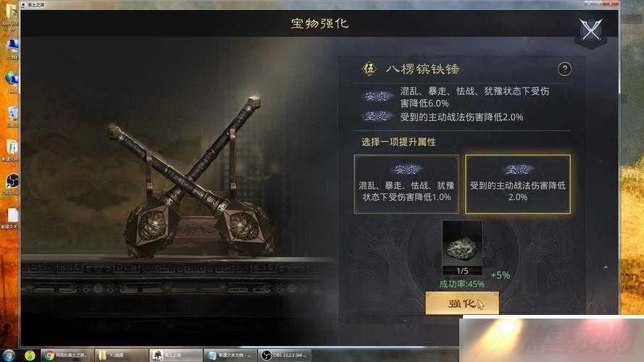Close the 宝物强化 panel with crossed-swords icon
Viewport: 644px width, 362px height.
[x=590, y=30]
